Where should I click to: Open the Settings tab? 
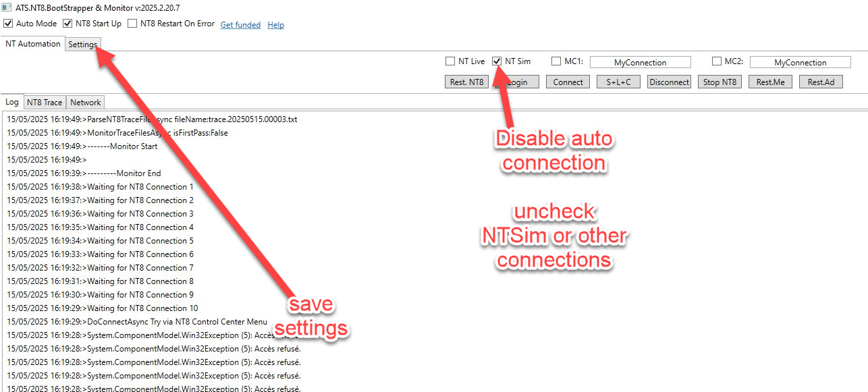[82, 45]
